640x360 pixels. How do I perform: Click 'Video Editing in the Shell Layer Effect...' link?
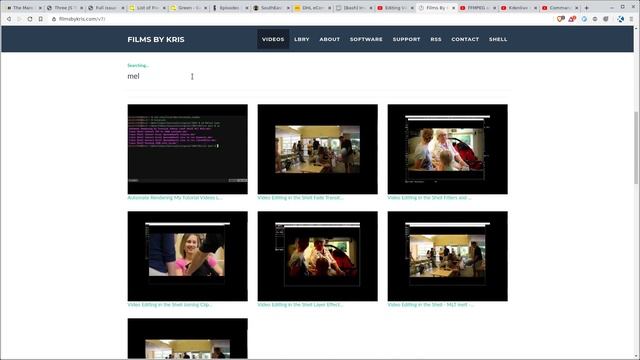pyautogui.click(x=300, y=304)
